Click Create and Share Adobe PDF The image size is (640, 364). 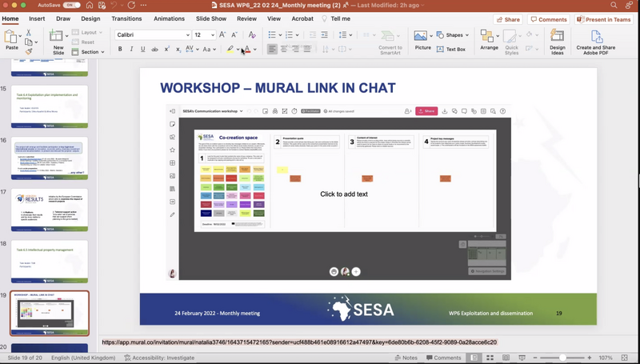pos(596,42)
